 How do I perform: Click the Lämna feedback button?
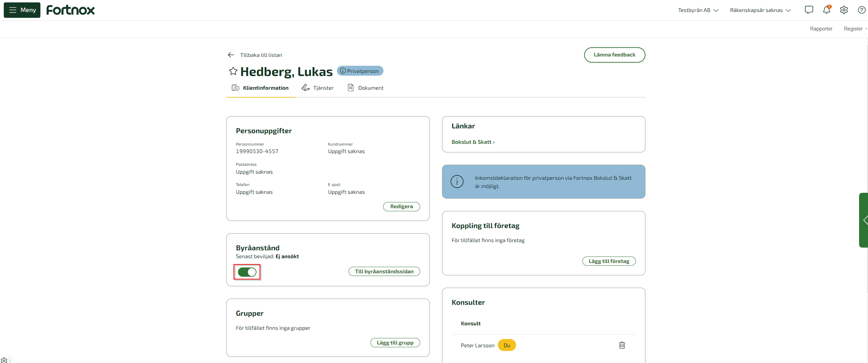pos(614,55)
